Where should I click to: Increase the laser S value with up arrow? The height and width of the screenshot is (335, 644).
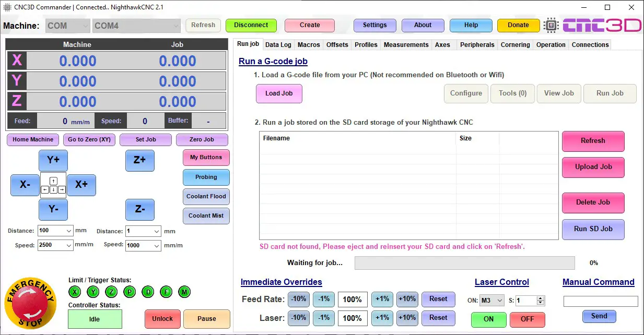[541, 298]
